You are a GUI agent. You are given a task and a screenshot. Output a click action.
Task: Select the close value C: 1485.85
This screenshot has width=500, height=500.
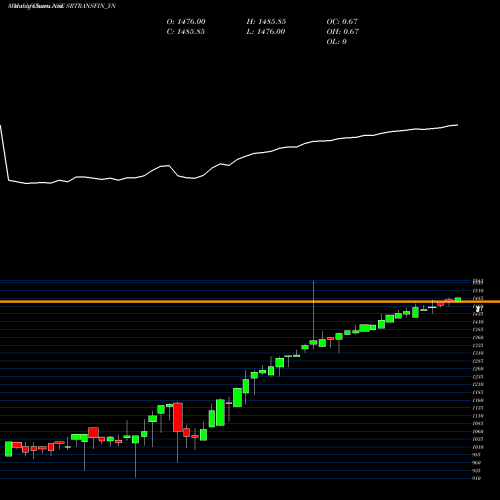pos(186,32)
